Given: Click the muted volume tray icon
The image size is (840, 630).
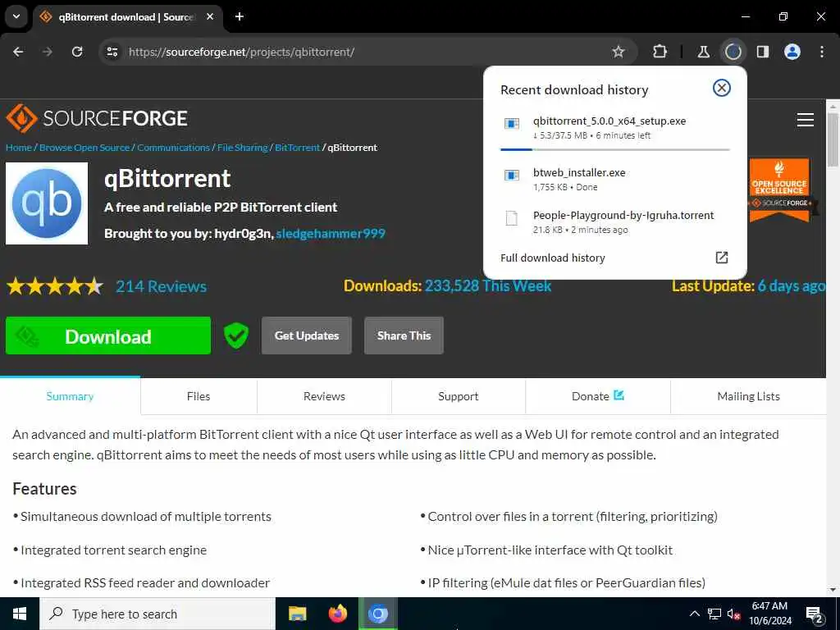Looking at the screenshot, I should pos(734,614).
